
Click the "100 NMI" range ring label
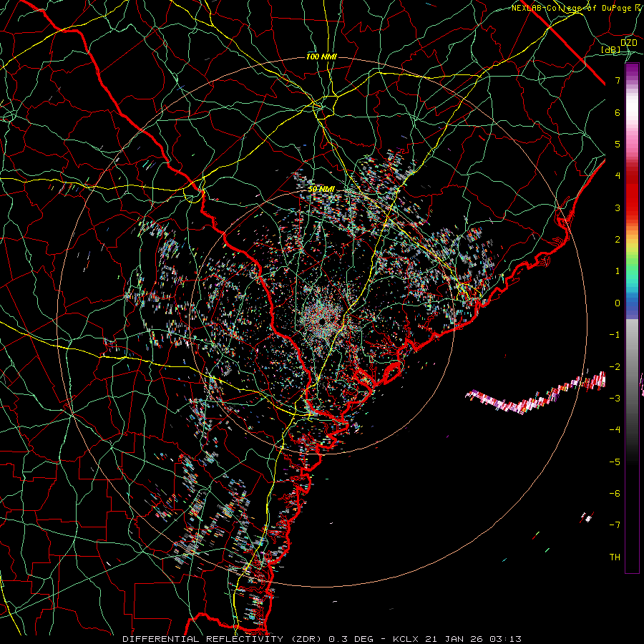[x=321, y=57]
